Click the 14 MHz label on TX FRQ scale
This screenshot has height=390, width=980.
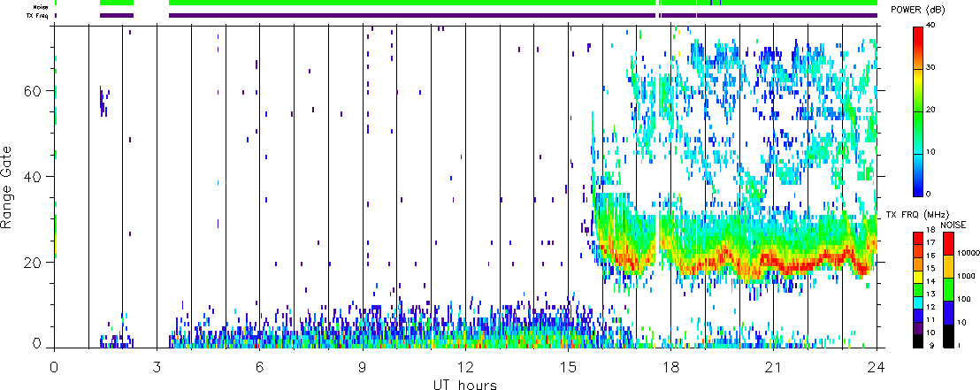click(931, 281)
